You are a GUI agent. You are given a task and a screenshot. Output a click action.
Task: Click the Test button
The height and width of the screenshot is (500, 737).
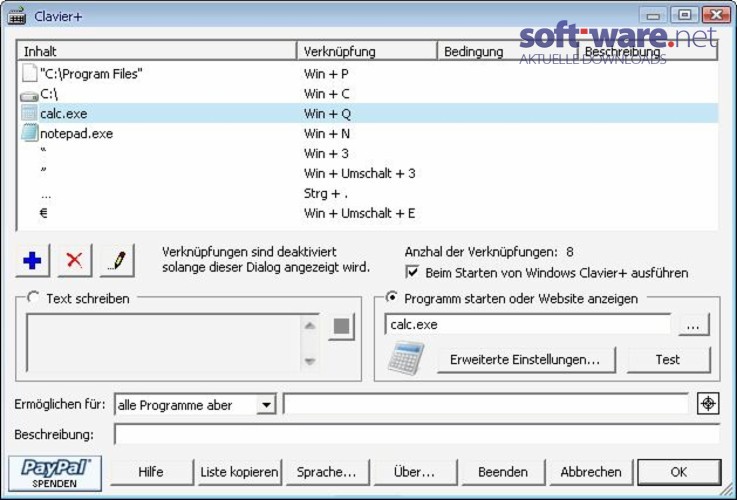pyautogui.click(x=668, y=360)
